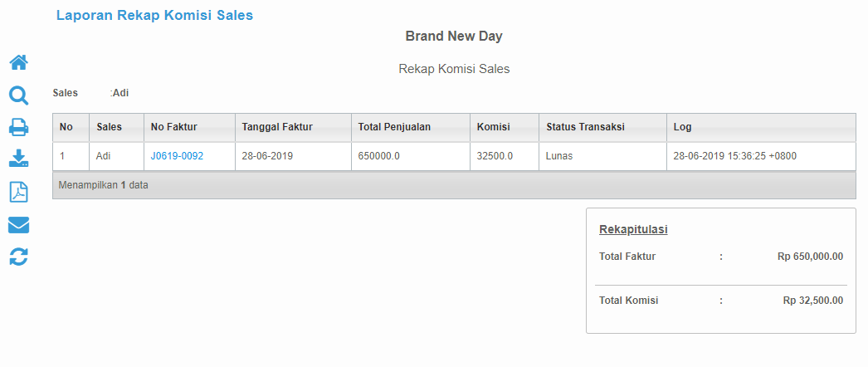Click the Total Faktur amount Rp 650,000.00
The width and height of the screenshot is (868, 367).
811,257
